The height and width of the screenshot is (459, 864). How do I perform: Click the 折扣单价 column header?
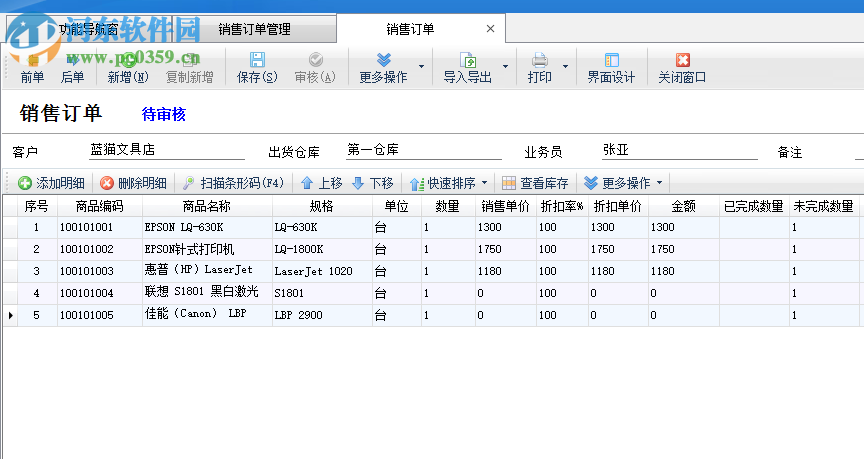coord(618,206)
